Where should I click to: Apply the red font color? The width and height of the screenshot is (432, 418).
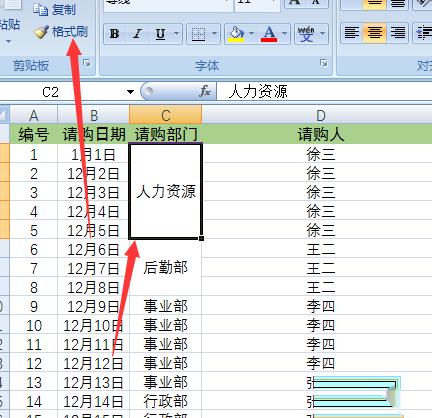coord(269,34)
